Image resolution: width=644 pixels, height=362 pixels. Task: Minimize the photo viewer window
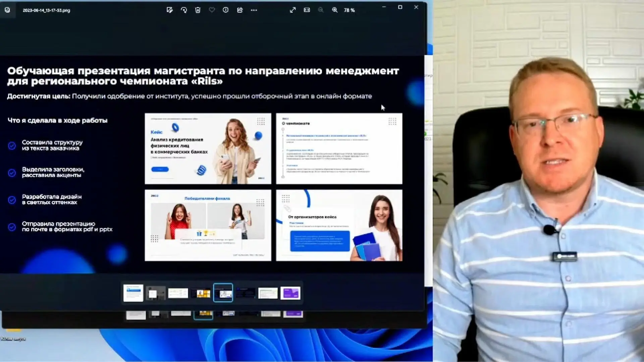coord(384,7)
